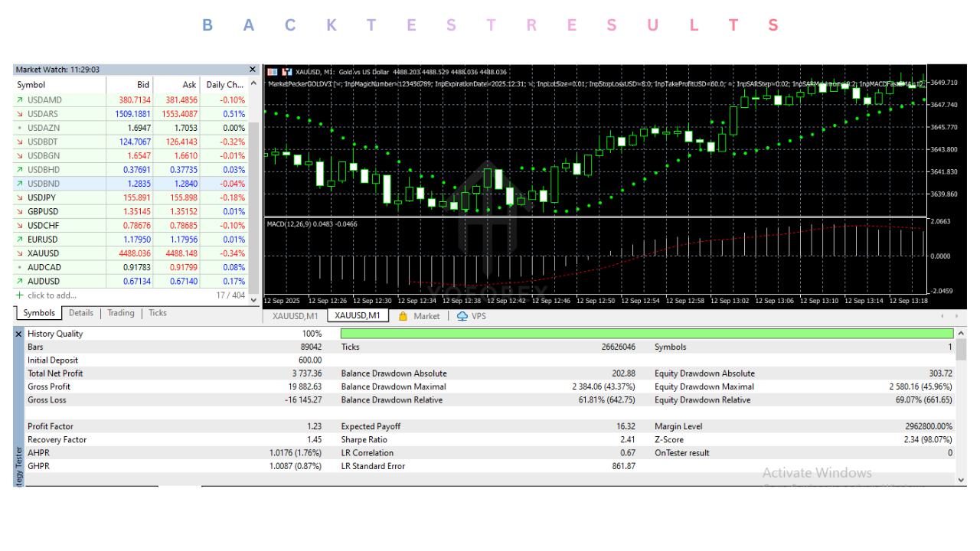Close the Strategy Tester panel

click(19, 334)
